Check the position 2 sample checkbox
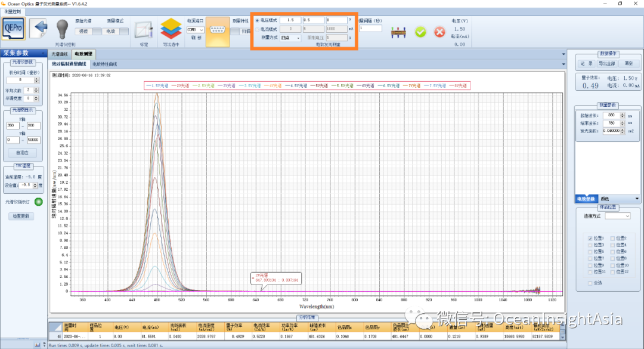Image resolution: width=644 pixels, height=349 pixels. tap(612, 239)
